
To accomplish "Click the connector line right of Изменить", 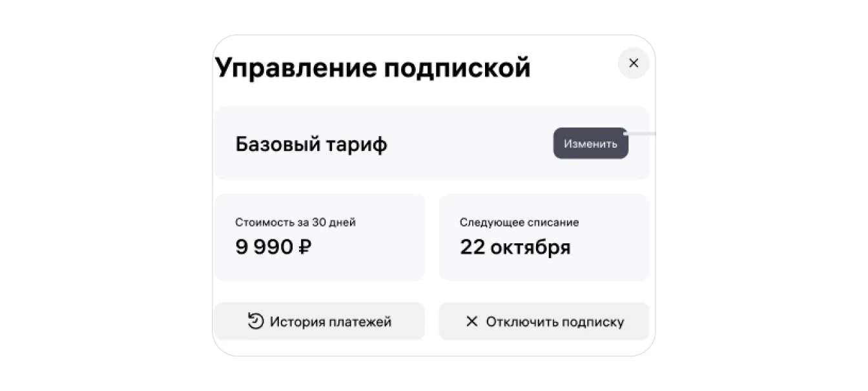I will pos(643,134).
